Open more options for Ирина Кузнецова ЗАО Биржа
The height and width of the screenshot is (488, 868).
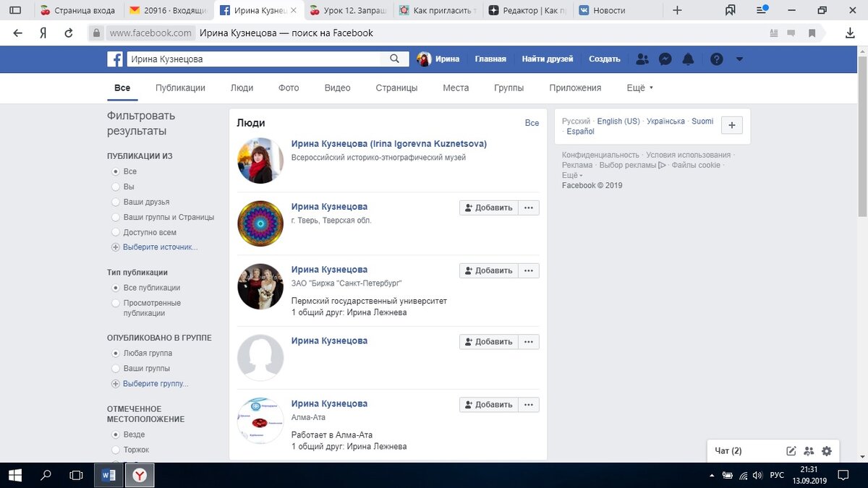click(x=528, y=270)
